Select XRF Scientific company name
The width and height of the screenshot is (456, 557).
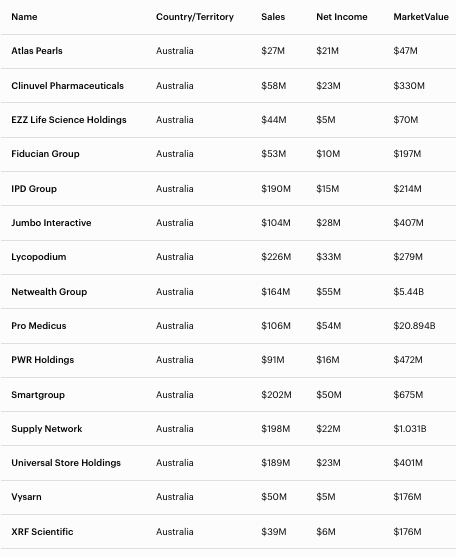[42, 532]
